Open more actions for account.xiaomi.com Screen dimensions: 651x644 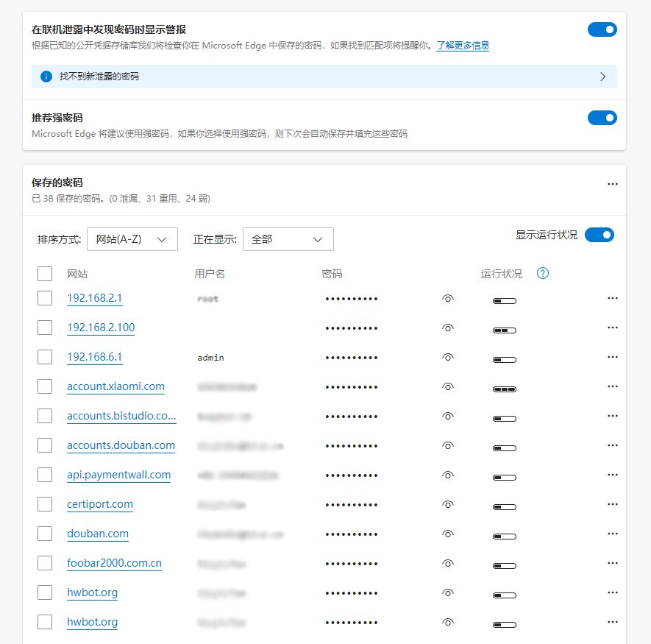coord(613,386)
